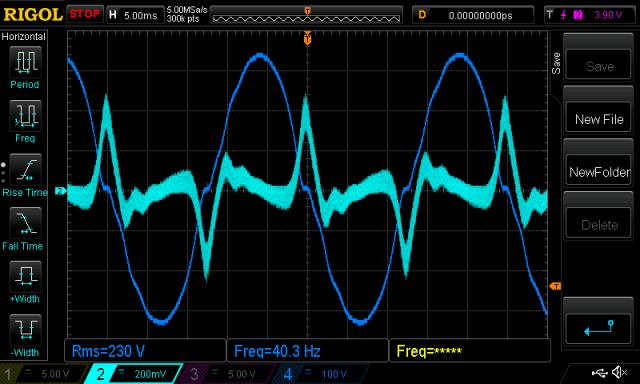Open the trigger level 3.90 V setting

(589, 15)
